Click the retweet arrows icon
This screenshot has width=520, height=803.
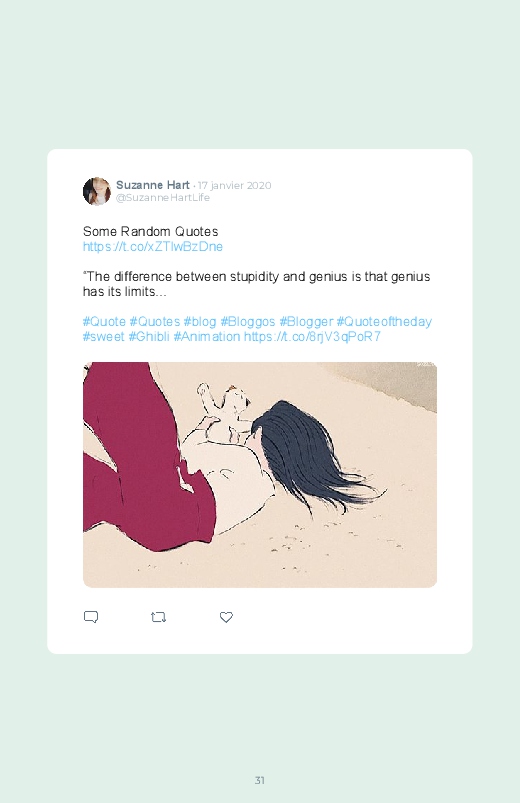click(158, 617)
